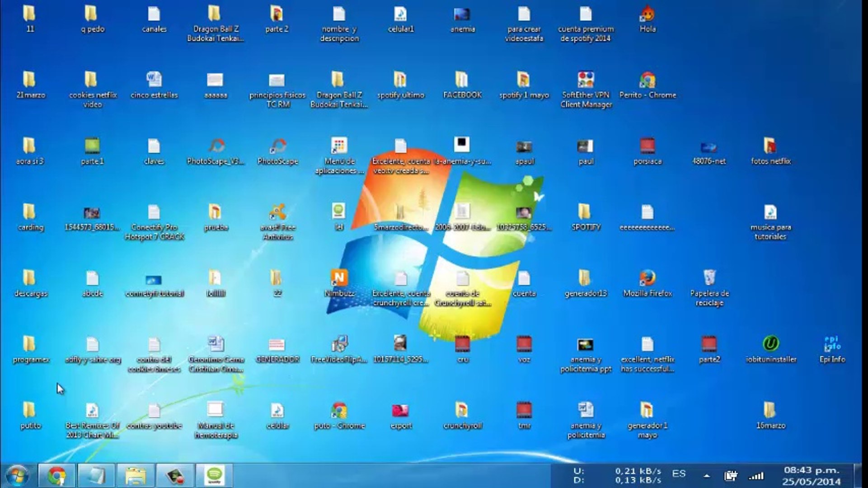Select the poto - Chrome shortcut
Screen dimensions: 868x488
click(x=339, y=416)
